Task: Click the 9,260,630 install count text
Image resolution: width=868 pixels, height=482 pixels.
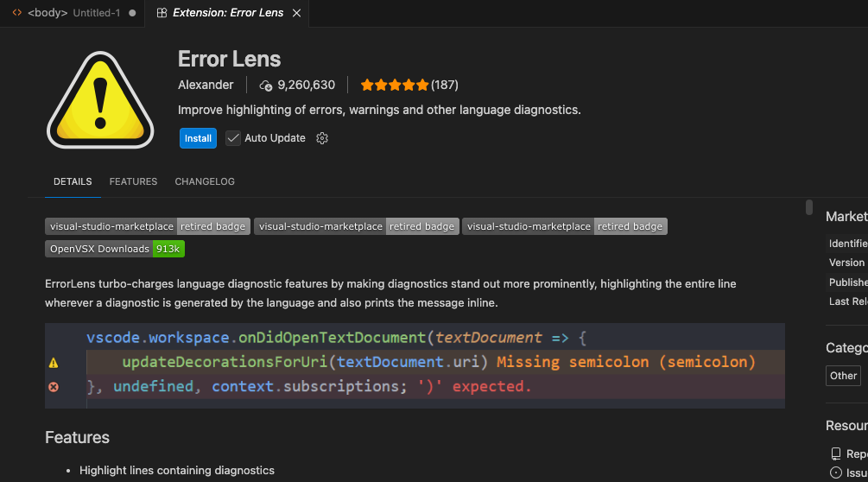Action: pyautogui.click(x=306, y=85)
